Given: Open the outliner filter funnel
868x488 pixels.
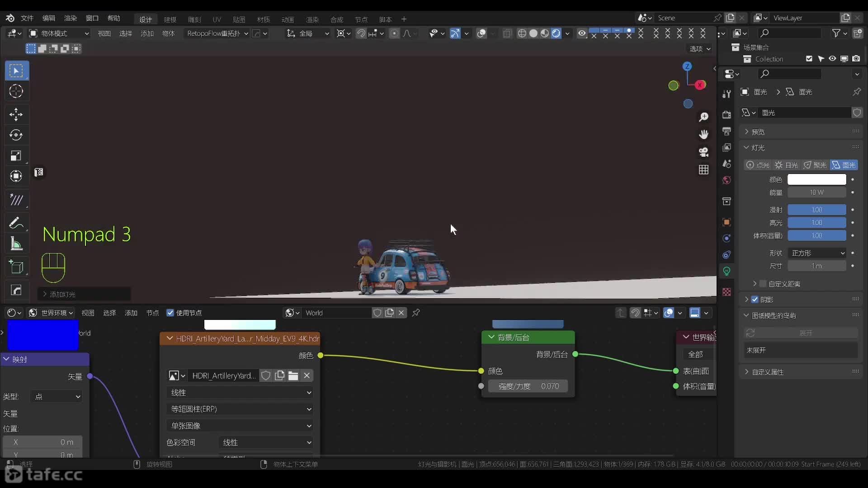Looking at the screenshot, I should [x=837, y=33].
